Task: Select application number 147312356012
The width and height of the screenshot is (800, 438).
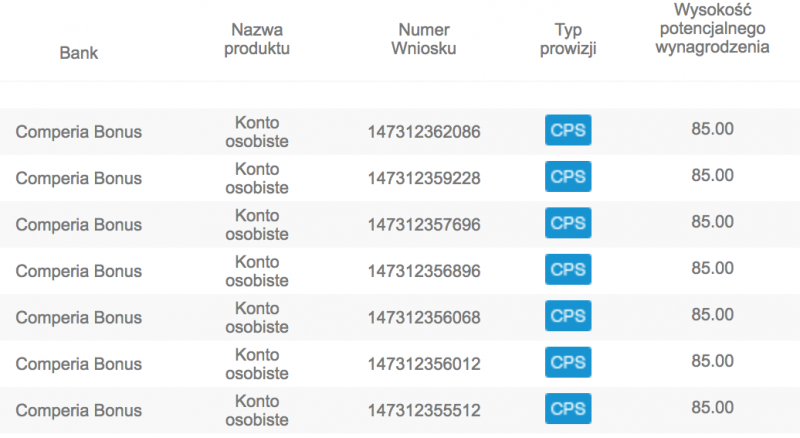Action: 424,364
